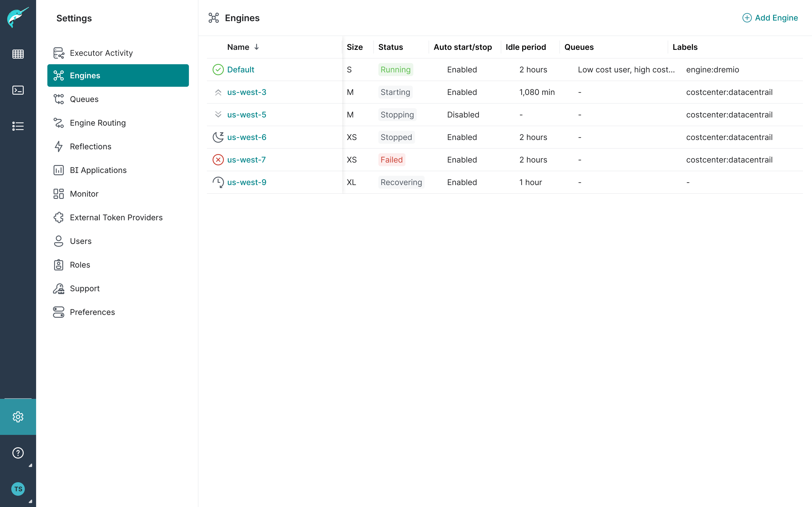Select Monitor in the settings sidebar

pos(85,194)
